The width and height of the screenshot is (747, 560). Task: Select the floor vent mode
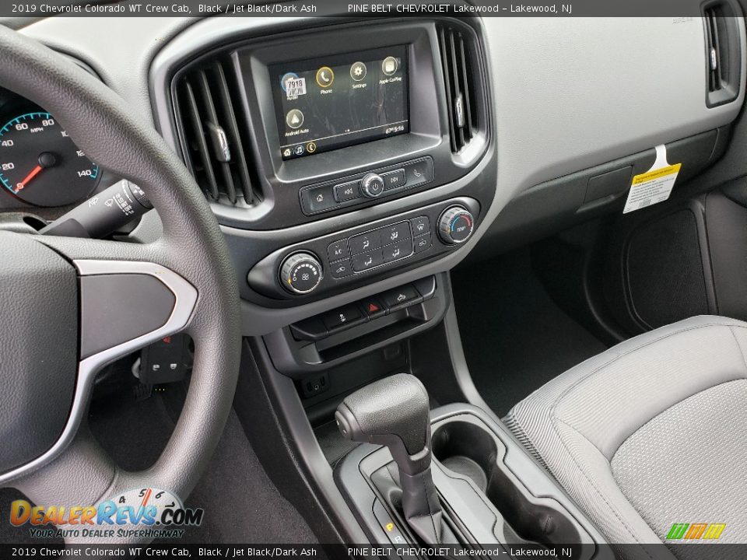(367, 262)
